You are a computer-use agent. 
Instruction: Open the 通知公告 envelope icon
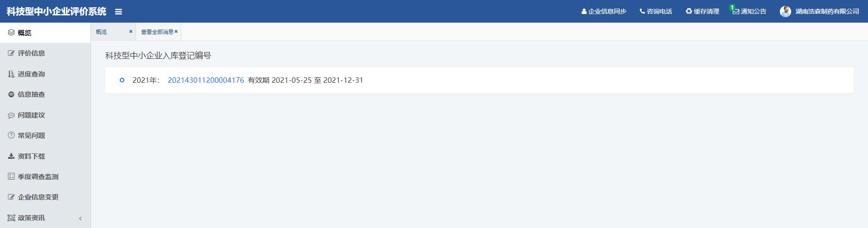click(736, 11)
